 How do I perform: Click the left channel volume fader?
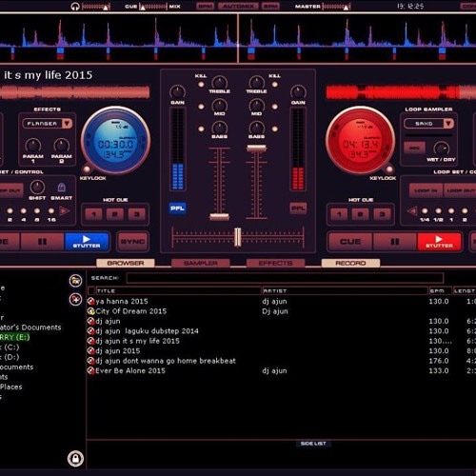219,217
